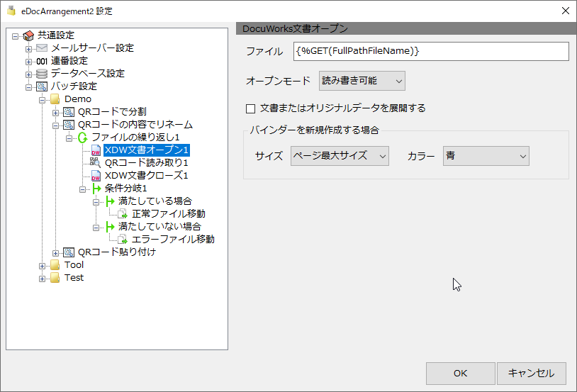This screenshot has height=392, width=577.
Task: Click the Test folder icon
Action: [x=55, y=278]
